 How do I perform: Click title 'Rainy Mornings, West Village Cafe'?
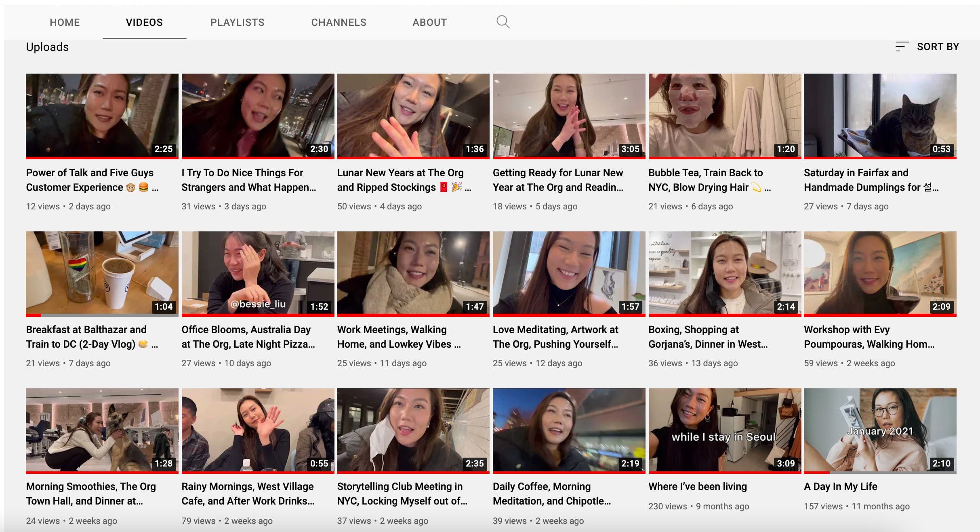pos(248,494)
